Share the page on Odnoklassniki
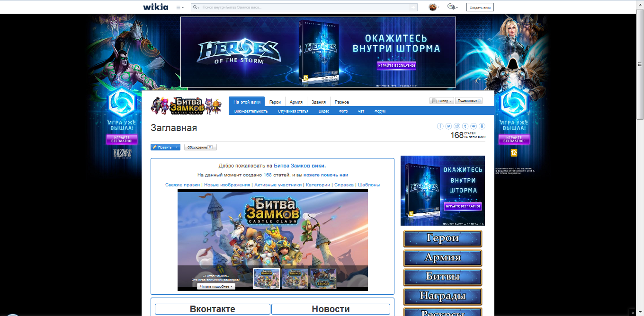This screenshot has height=316, width=644. click(x=482, y=126)
